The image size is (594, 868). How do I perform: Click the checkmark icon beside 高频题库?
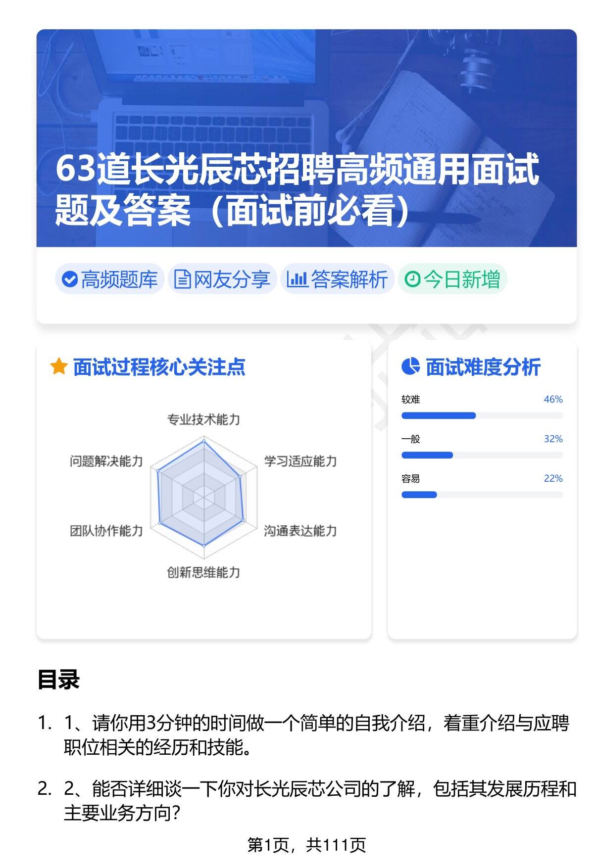tap(70, 279)
